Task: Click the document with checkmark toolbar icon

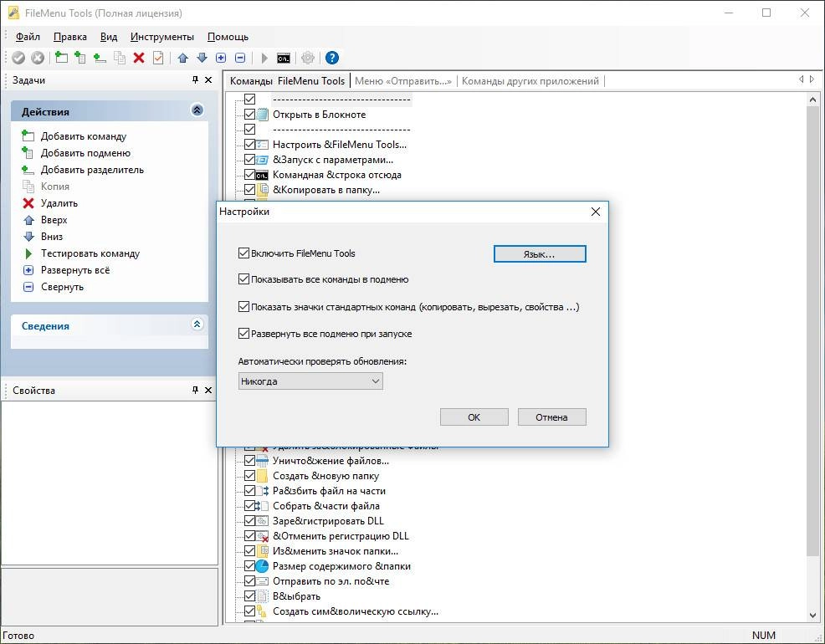Action: (158, 58)
